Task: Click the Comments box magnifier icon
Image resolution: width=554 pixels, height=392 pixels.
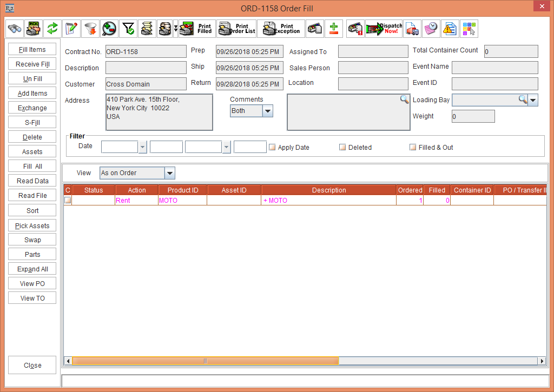Action: (x=404, y=99)
